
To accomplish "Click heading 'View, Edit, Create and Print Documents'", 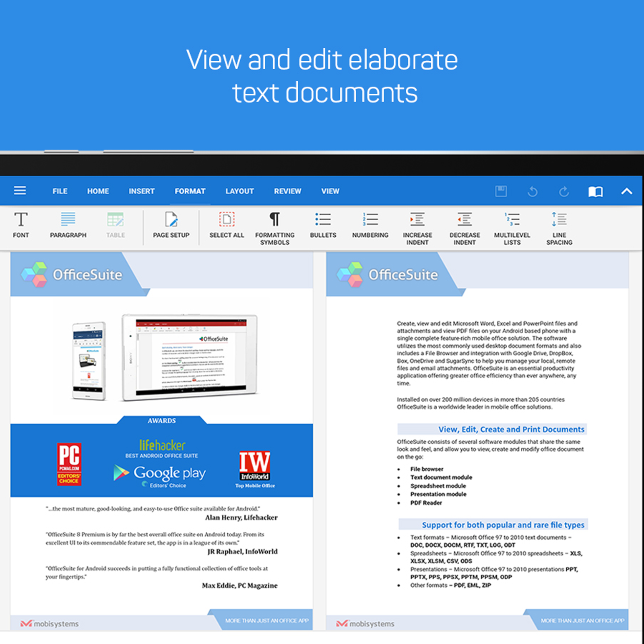I will point(511,429).
